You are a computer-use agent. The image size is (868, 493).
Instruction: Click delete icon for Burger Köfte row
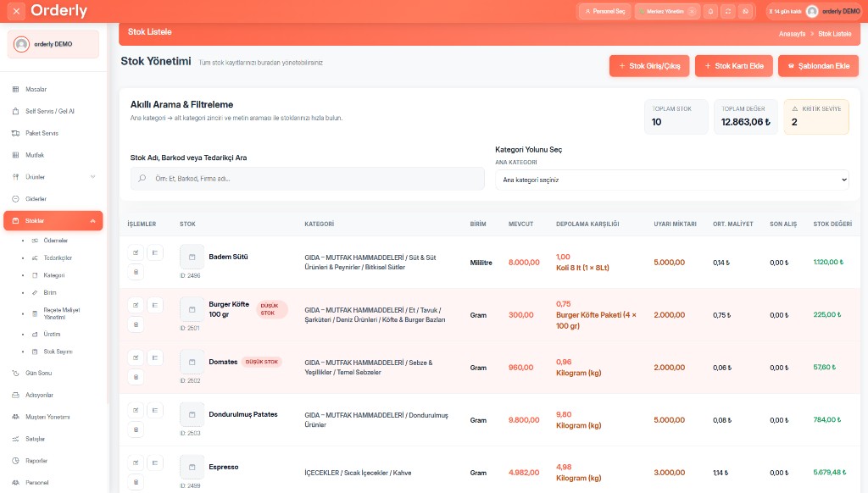(x=136, y=324)
